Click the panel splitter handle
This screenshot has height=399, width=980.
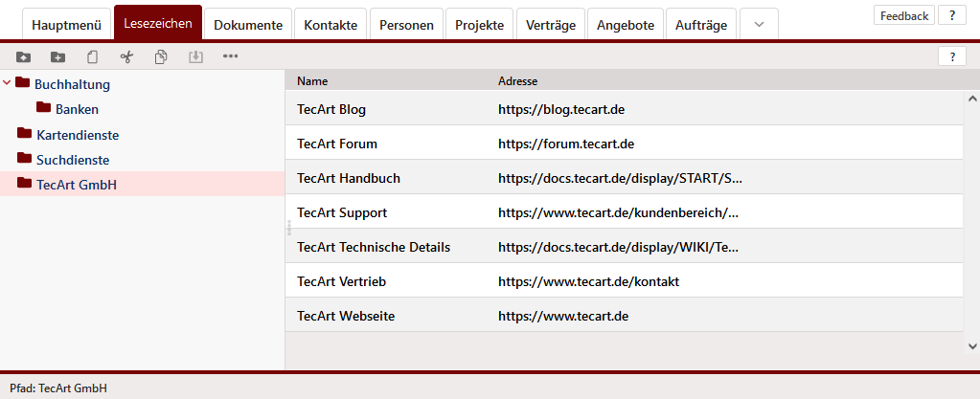(288, 228)
